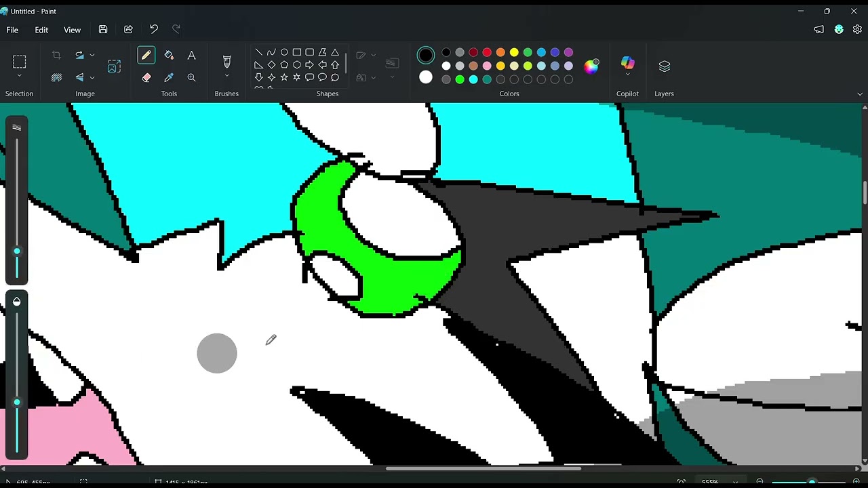
Task: Undo the last action
Action: (x=154, y=29)
